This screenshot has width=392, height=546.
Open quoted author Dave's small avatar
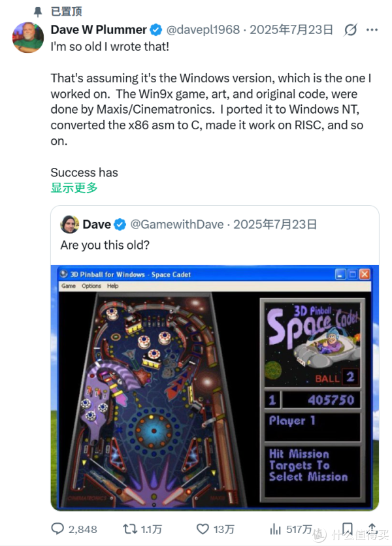pyautogui.click(x=69, y=225)
